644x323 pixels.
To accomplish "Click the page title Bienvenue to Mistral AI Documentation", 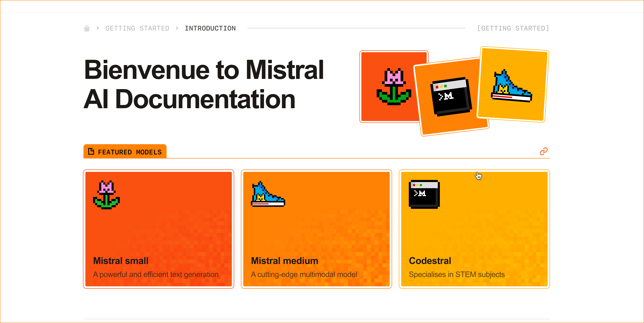I will 204,84.
